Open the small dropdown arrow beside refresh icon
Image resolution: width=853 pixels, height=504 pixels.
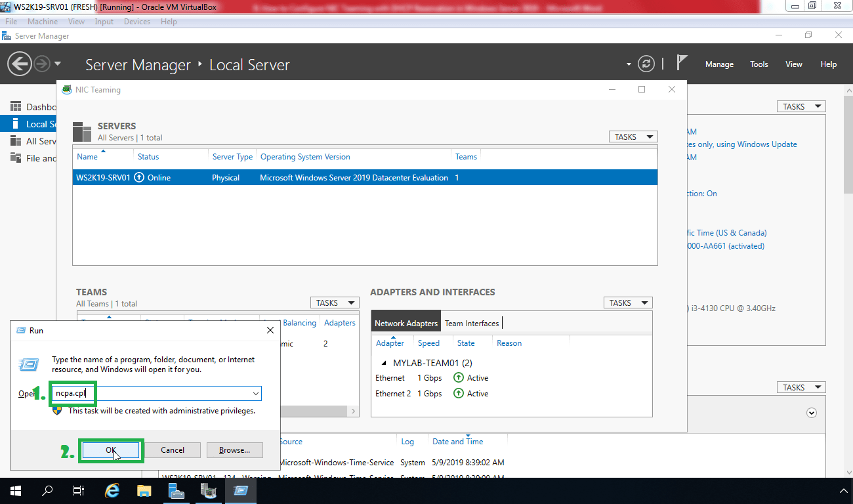coord(629,64)
